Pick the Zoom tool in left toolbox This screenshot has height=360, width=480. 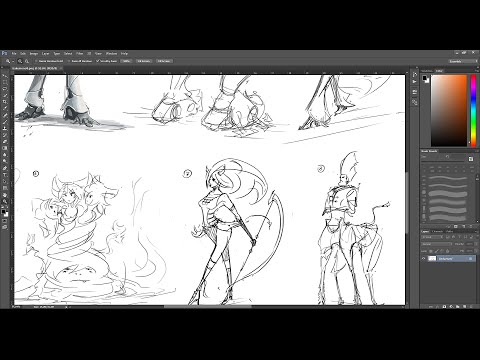pyautogui.click(x=5, y=201)
